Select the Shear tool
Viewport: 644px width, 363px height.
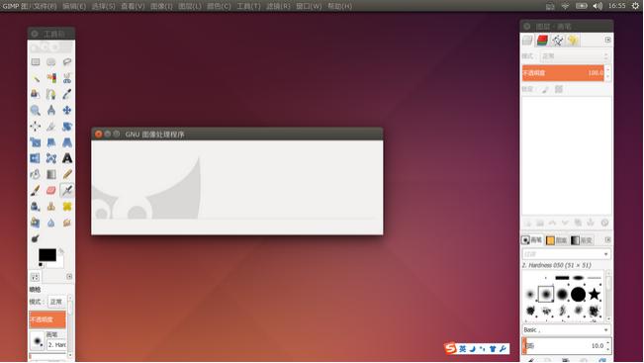point(50,142)
